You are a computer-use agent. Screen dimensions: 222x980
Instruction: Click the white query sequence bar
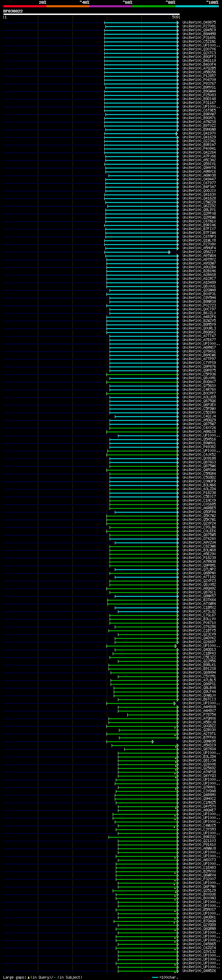click(x=92, y=14)
